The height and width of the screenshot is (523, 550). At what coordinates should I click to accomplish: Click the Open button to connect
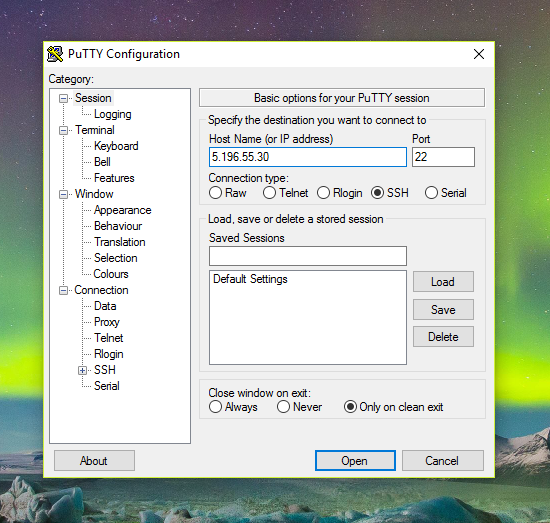355,461
